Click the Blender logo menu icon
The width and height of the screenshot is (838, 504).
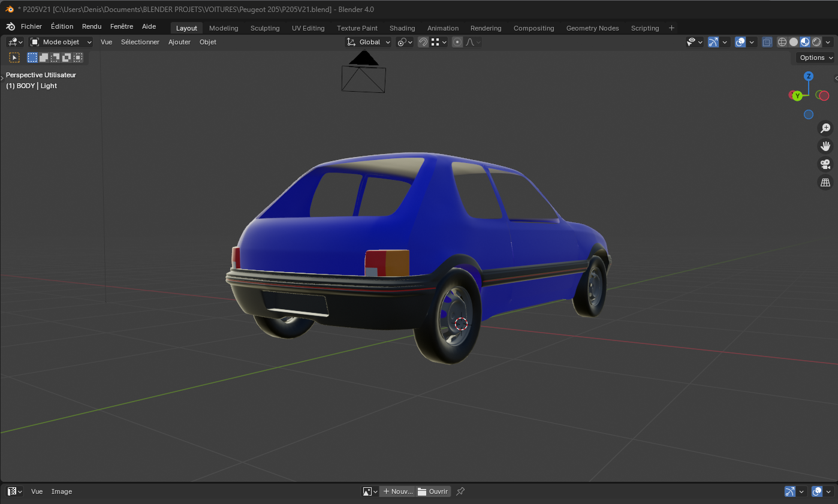(10, 26)
